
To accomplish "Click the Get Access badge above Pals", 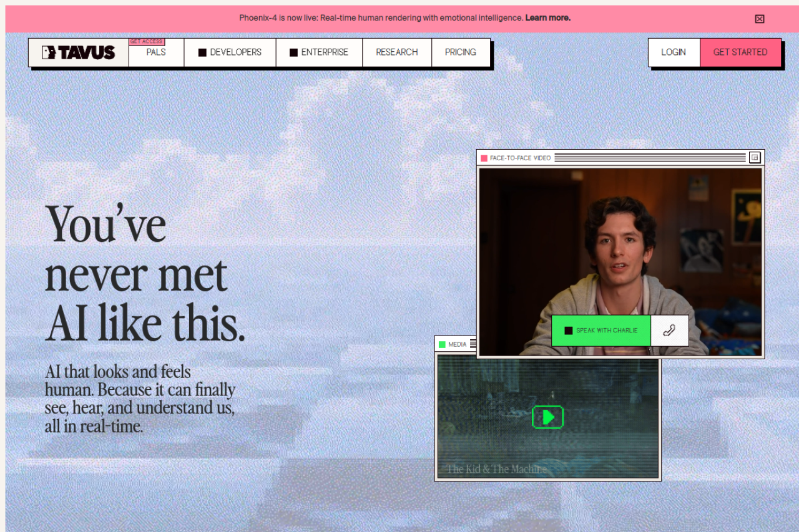I will click(x=147, y=42).
